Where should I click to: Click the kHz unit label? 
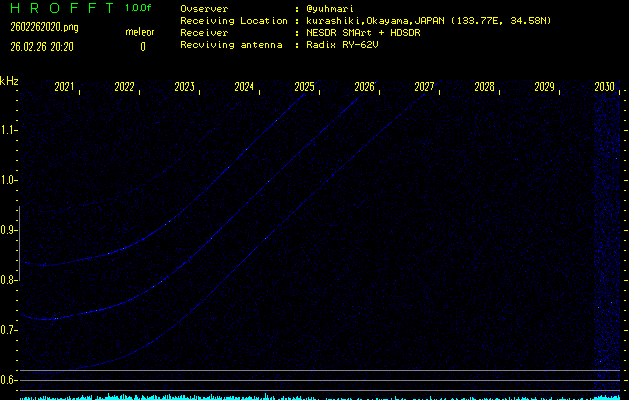(x=9, y=80)
